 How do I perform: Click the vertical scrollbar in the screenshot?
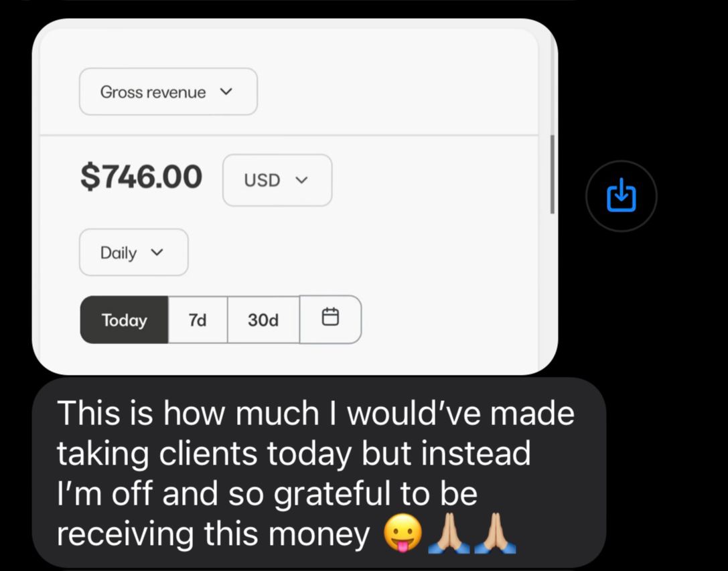(552, 174)
